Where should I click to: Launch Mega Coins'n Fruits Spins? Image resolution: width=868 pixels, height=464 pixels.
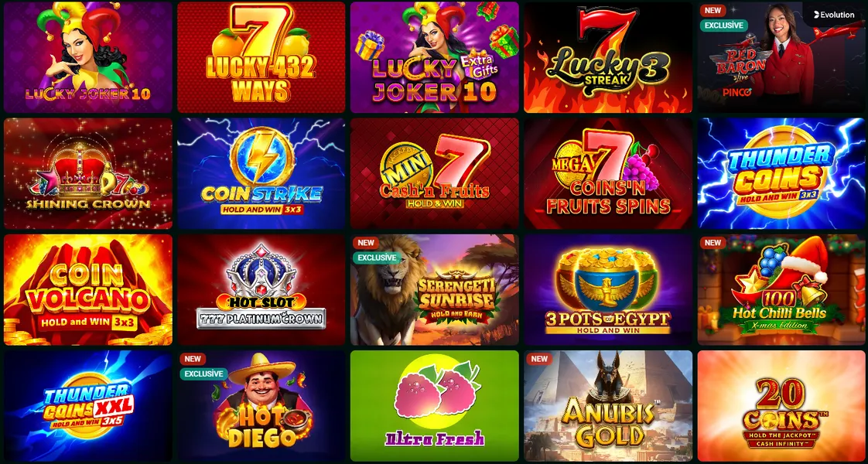[x=608, y=174]
